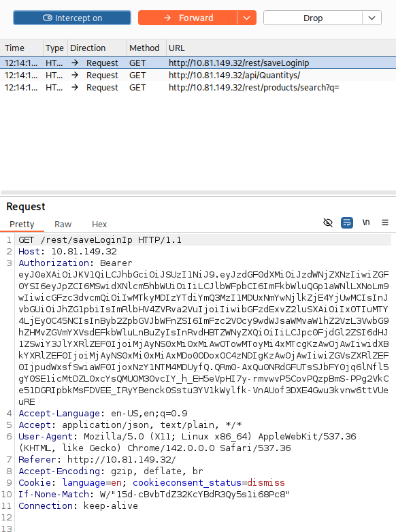Open the Drop dropdown arrow
This screenshot has height=532, width=396.
point(372,18)
